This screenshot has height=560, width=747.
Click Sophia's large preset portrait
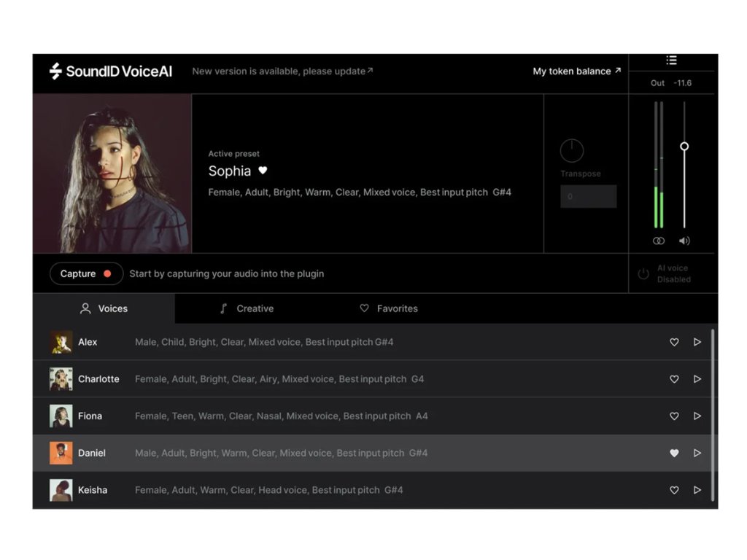[112, 174]
